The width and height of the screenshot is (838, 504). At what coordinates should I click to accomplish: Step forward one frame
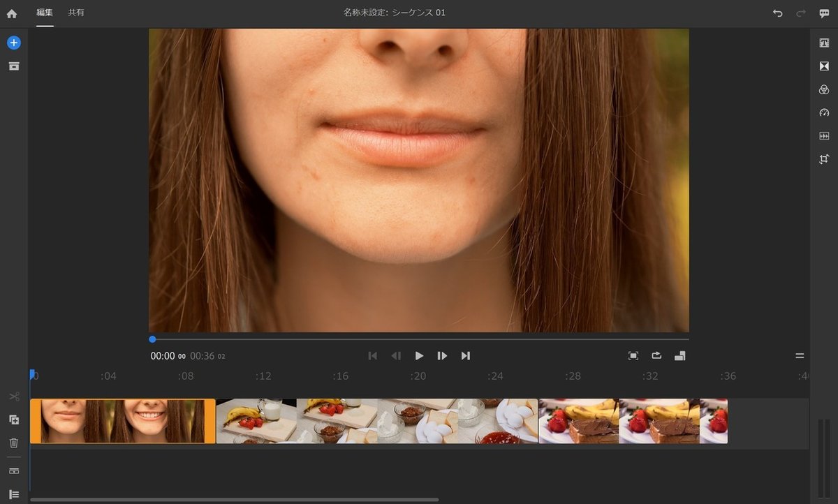tap(442, 356)
